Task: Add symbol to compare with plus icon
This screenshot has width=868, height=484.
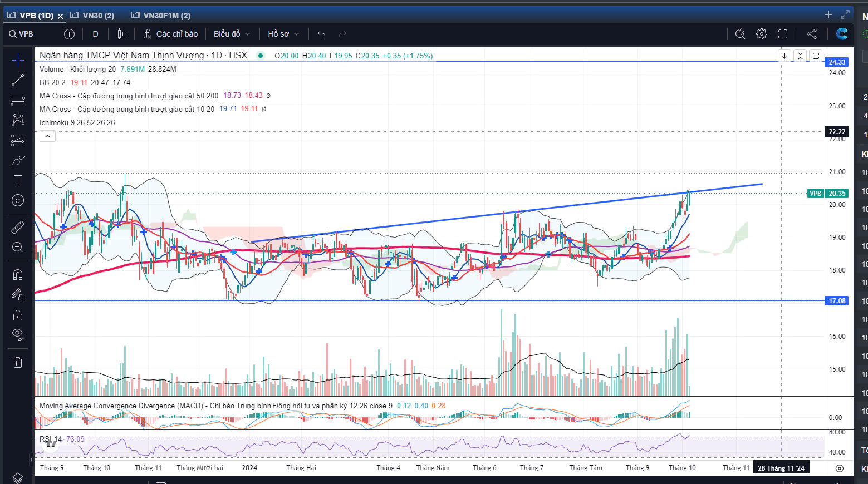Action: pyautogui.click(x=69, y=34)
